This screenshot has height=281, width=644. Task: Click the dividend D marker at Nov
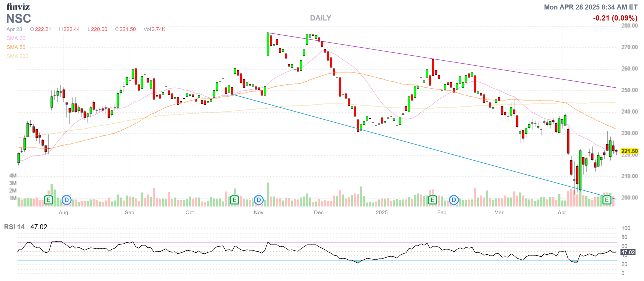[259, 200]
